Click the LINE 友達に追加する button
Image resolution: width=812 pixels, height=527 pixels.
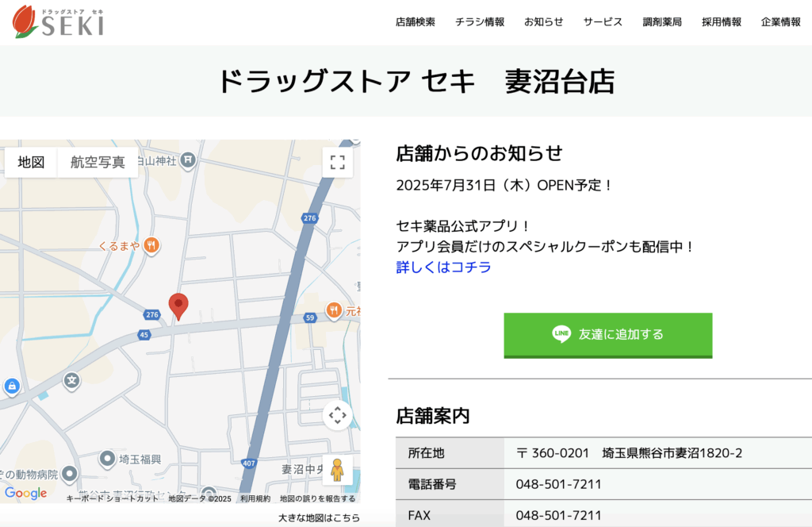point(608,335)
